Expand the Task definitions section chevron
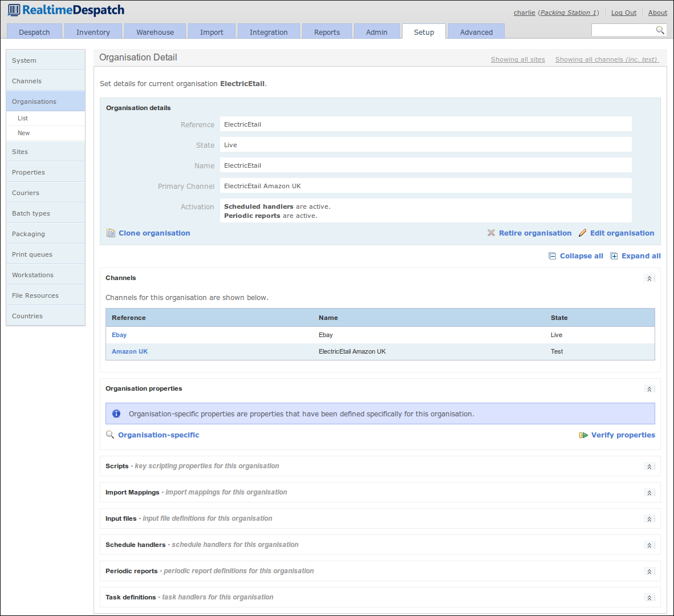 point(649,598)
